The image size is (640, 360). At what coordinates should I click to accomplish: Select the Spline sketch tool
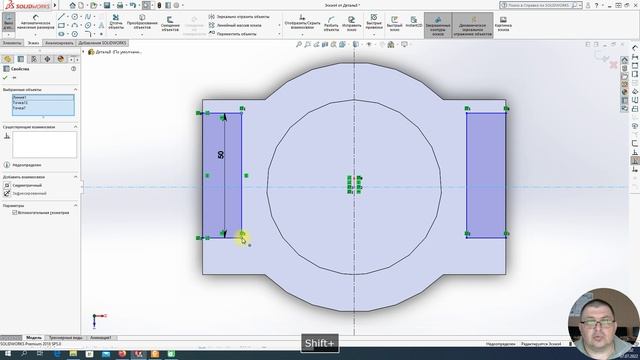pos(88,17)
